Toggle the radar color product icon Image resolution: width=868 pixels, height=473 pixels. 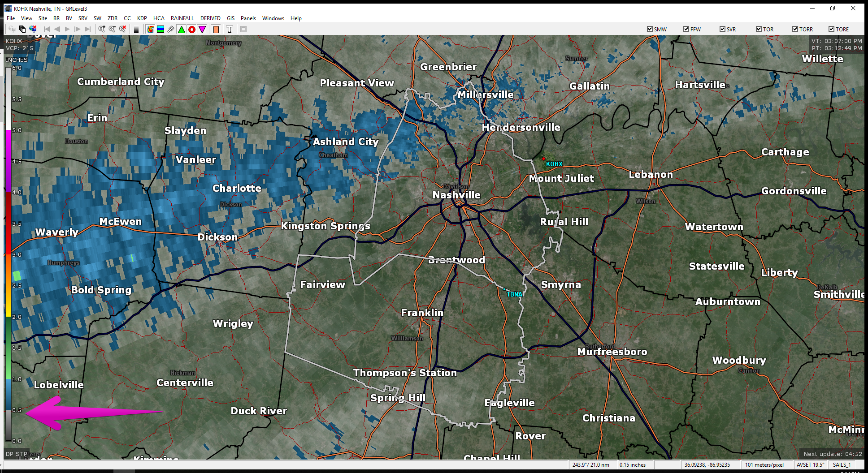(x=151, y=29)
